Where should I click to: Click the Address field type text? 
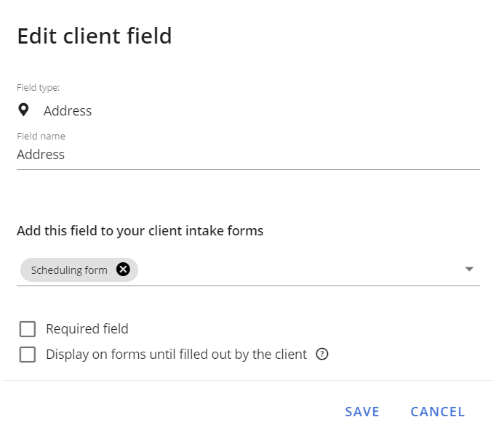click(68, 111)
